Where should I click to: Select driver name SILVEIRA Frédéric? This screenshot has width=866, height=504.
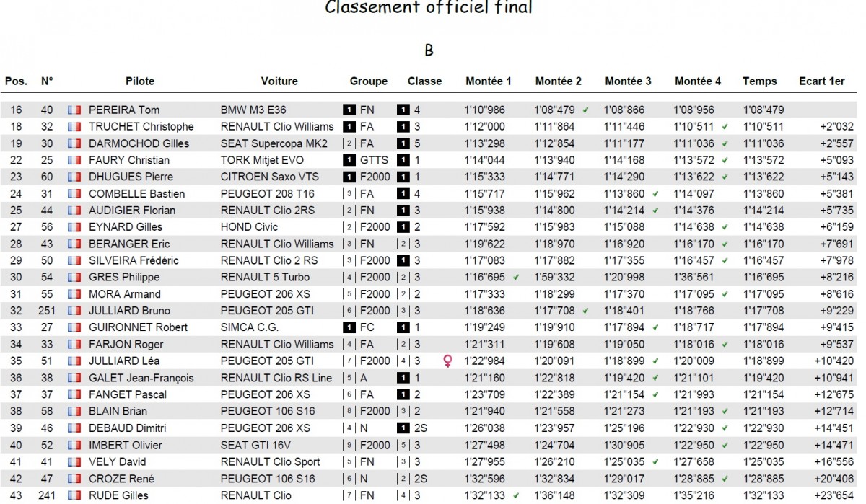click(x=134, y=260)
